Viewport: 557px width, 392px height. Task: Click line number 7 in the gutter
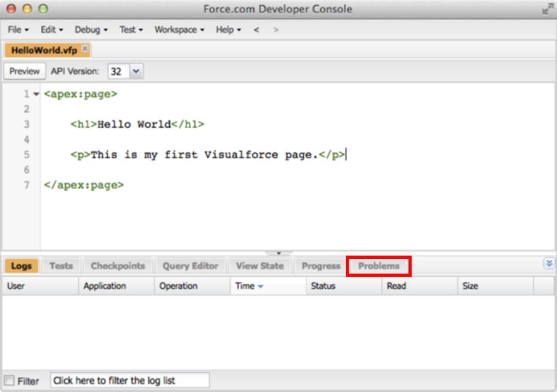27,185
